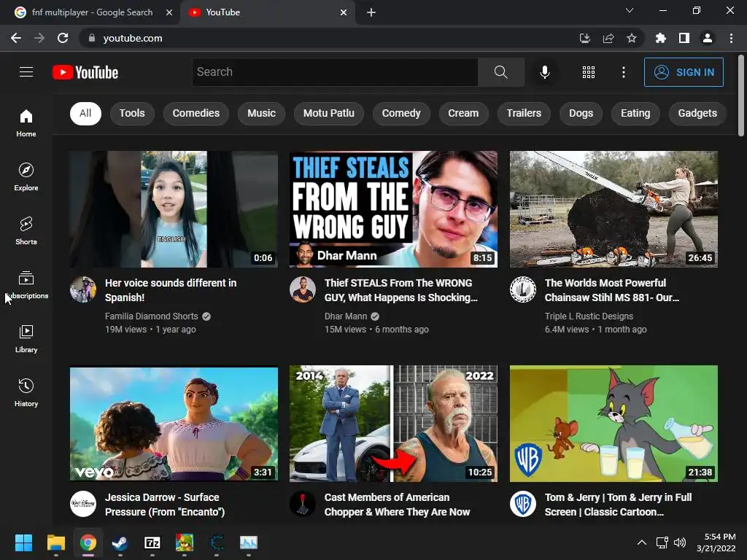Screen dimensions: 747x560
Task: Open Steam from taskbar
Action: pos(120,542)
